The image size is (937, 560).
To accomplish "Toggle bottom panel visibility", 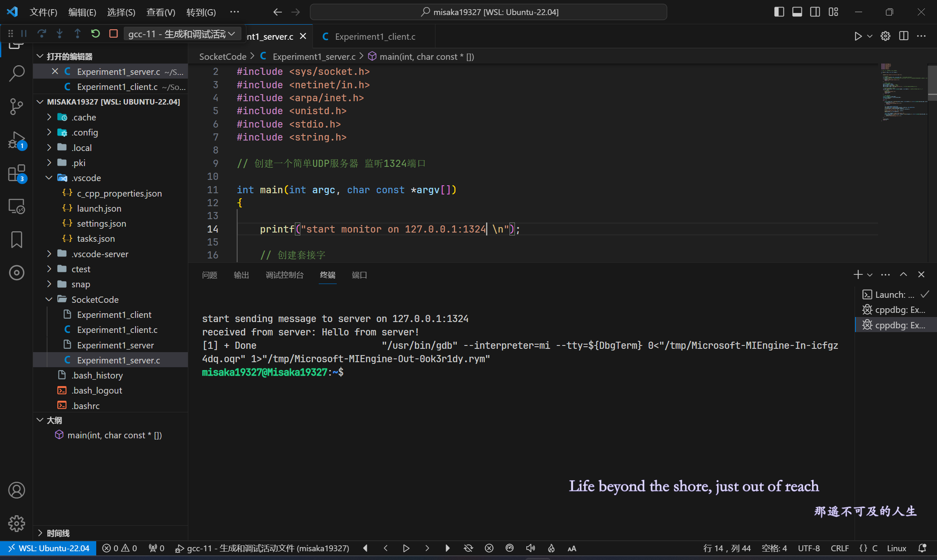I will [x=797, y=12].
